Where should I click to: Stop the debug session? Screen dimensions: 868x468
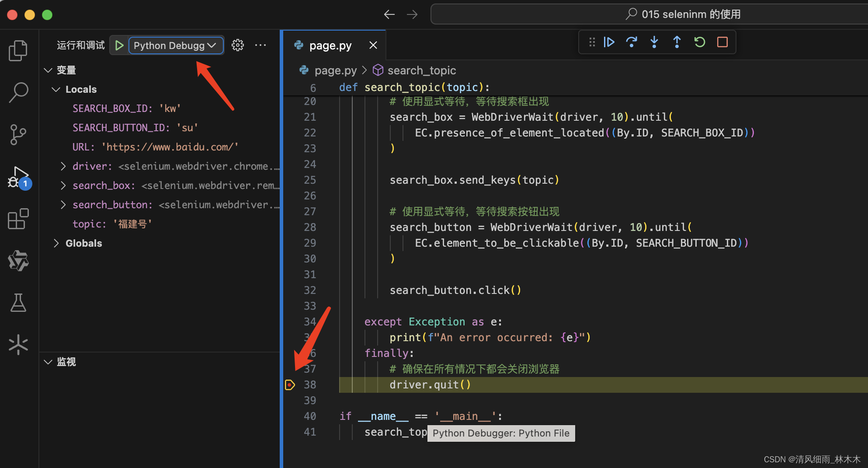[722, 42]
